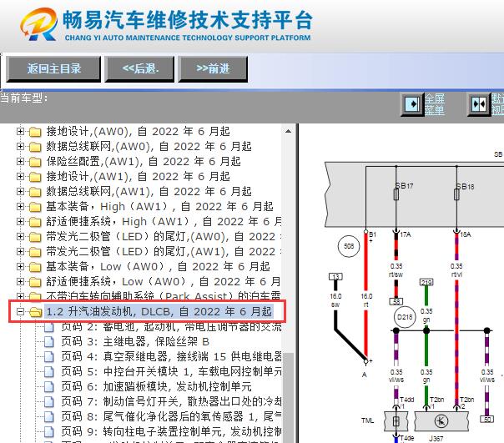The height and width of the screenshot is (443, 504).
Task: Click the default view split icon
Action: 479,104
